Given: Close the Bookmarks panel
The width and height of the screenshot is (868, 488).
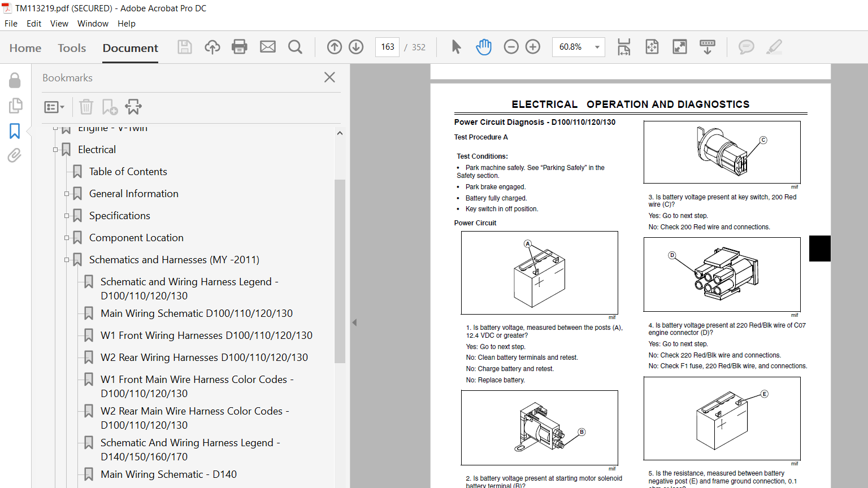Looking at the screenshot, I should (x=329, y=77).
